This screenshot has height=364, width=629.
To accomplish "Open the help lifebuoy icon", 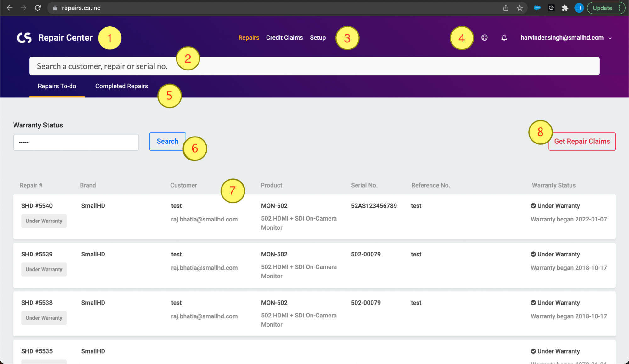I will (484, 38).
